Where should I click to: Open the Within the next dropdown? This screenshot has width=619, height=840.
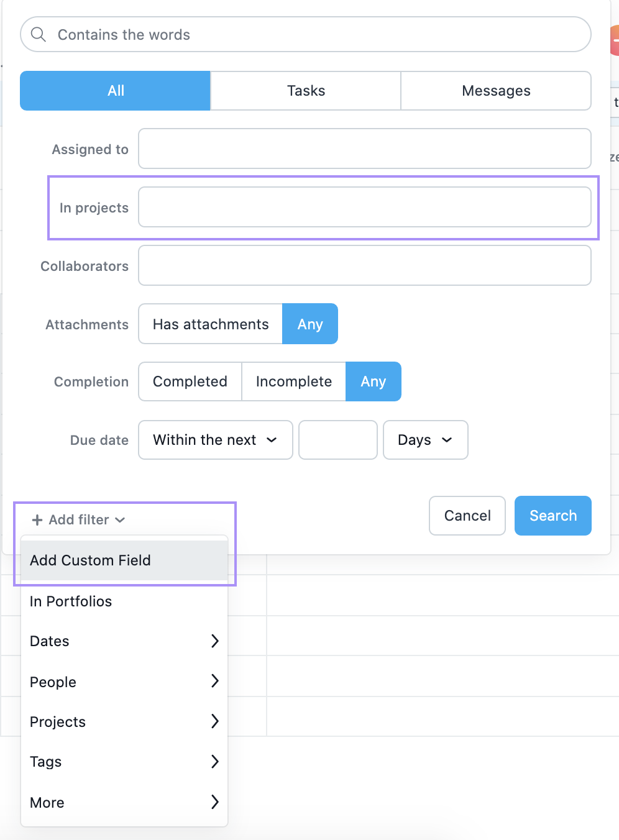click(x=215, y=440)
